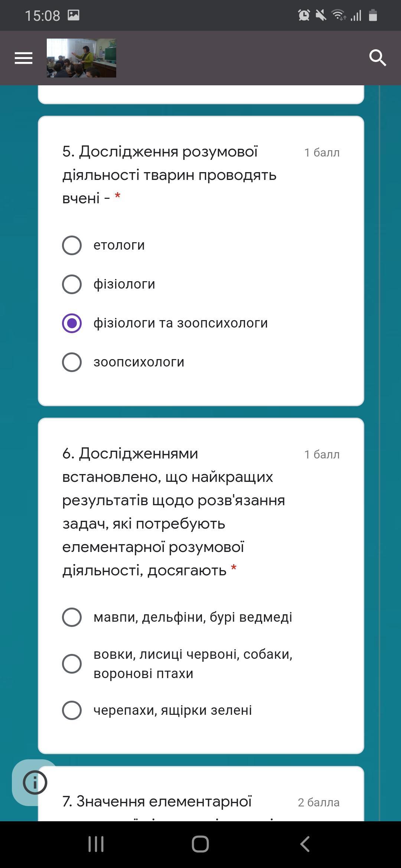This screenshot has height=868, width=401.
Task: Tap the question 6 title text
Action: [x=173, y=512]
